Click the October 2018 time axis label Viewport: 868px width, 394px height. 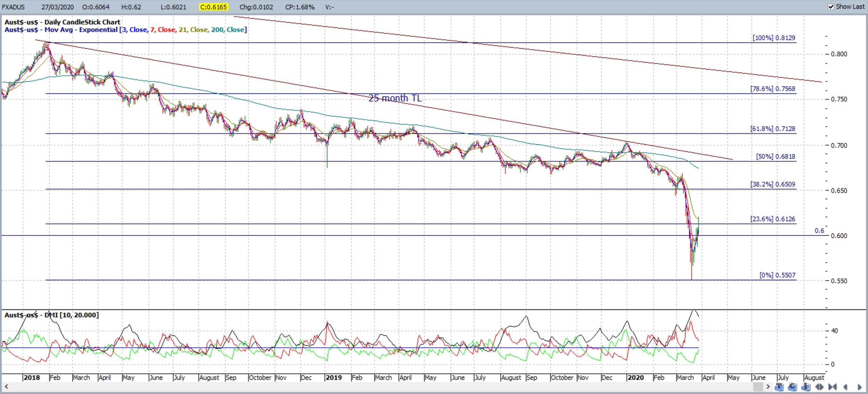click(260, 378)
